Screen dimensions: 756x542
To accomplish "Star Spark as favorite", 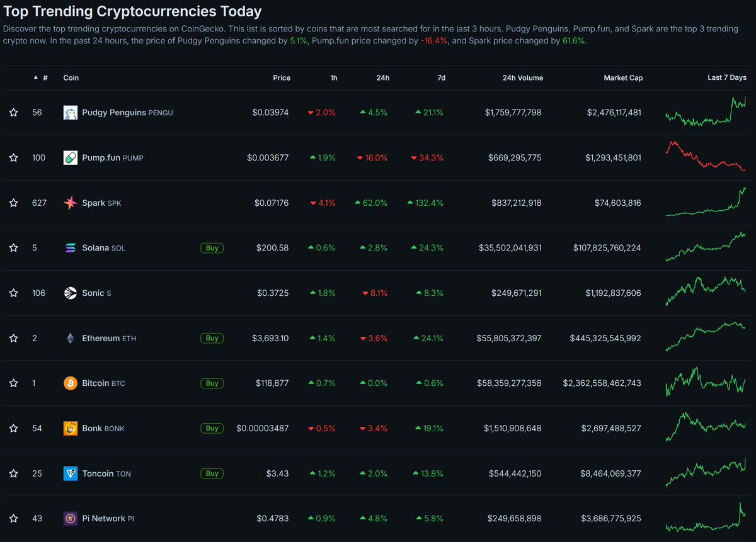I will click(13, 203).
